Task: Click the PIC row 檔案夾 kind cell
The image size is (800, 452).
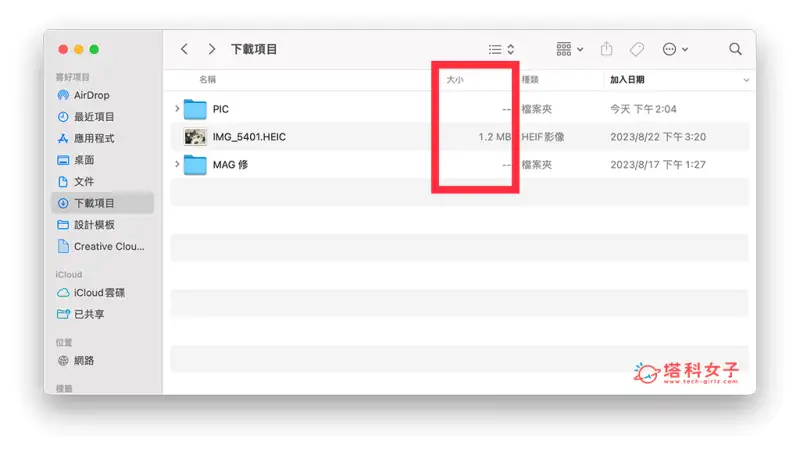Action: point(536,109)
